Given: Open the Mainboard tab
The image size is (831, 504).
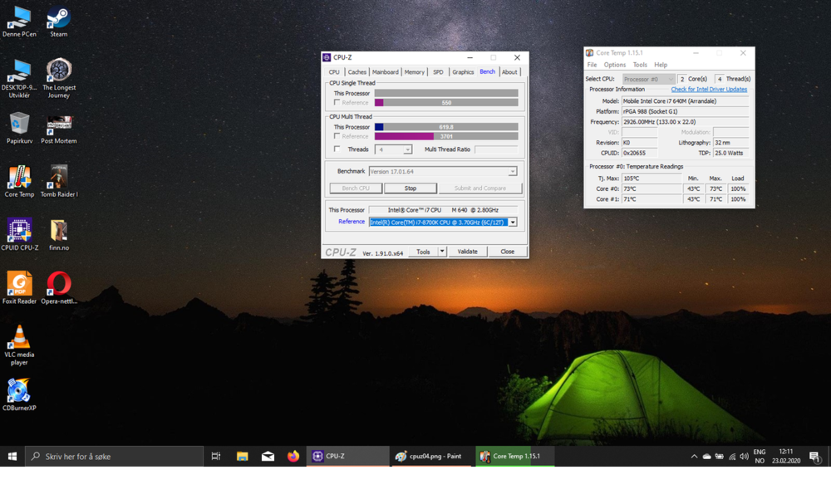Looking at the screenshot, I should (x=386, y=72).
